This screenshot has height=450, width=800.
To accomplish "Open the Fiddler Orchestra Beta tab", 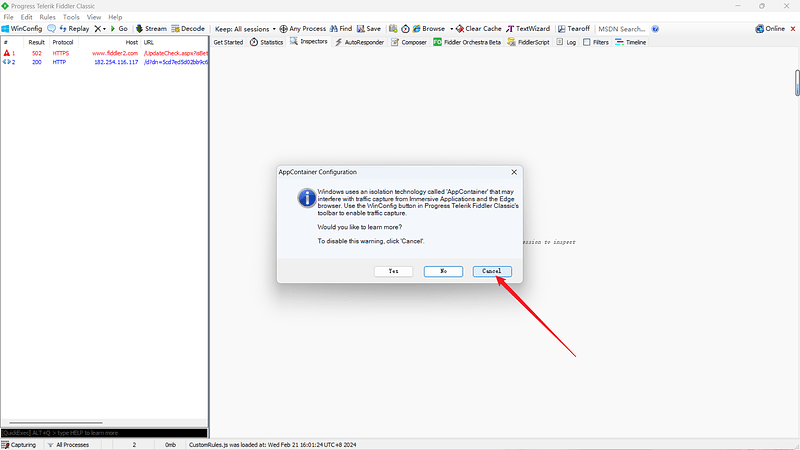I will tap(467, 42).
